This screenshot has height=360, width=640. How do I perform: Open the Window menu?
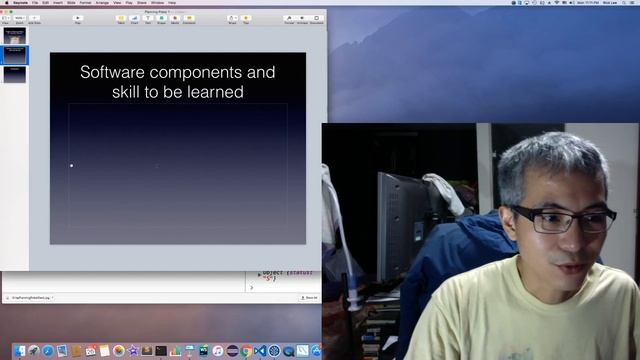(157, 2)
